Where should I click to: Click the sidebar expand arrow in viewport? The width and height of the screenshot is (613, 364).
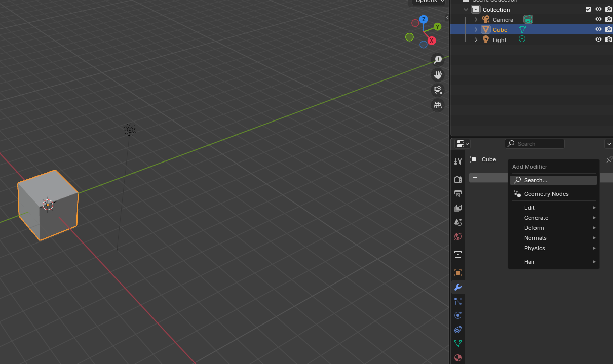pyautogui.click(x=447, y=17)
